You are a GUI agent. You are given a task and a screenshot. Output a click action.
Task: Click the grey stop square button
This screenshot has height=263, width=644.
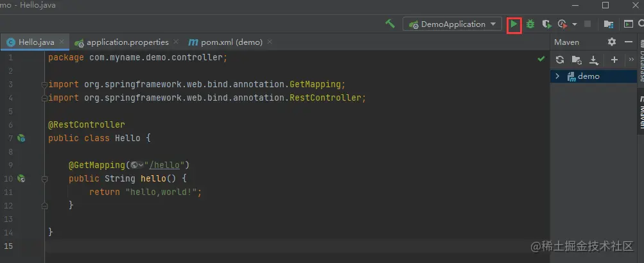point(587,24)
